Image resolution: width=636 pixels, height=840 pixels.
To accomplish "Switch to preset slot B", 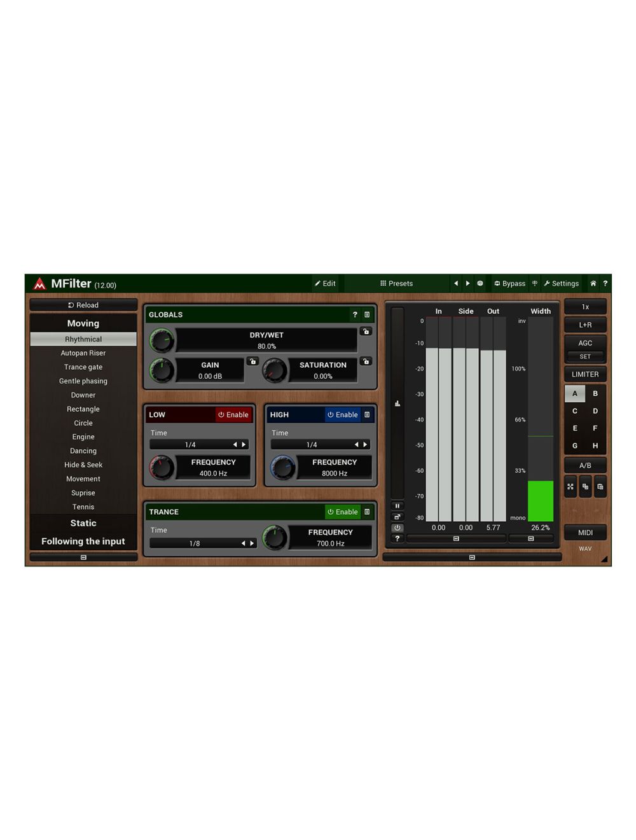I will click(595, 393).
